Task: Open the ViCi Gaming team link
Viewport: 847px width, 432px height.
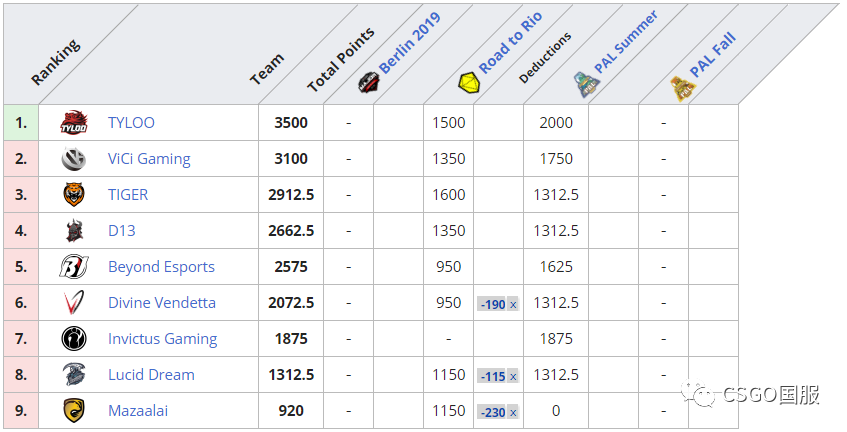Action: [x=149, y=159]
